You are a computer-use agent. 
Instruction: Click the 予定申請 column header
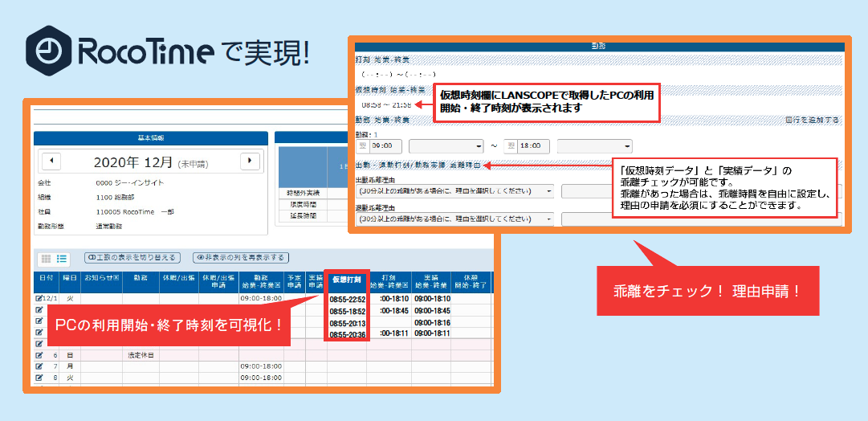click(295, 281)
